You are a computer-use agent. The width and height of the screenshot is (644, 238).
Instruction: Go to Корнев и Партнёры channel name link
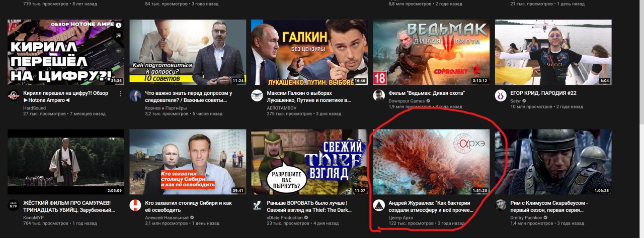point(166,107)
